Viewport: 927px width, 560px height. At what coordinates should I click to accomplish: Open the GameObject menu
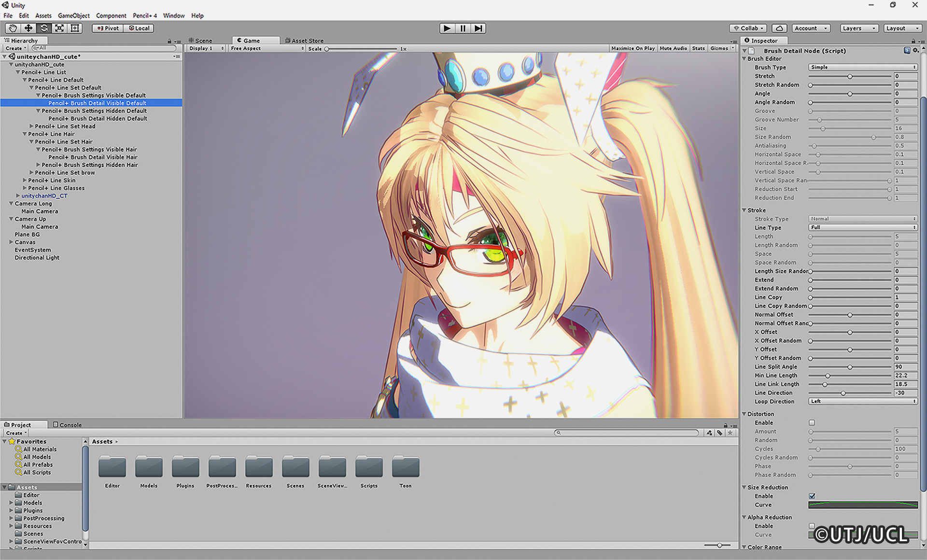pyautogui.click(x=73, y=15)
